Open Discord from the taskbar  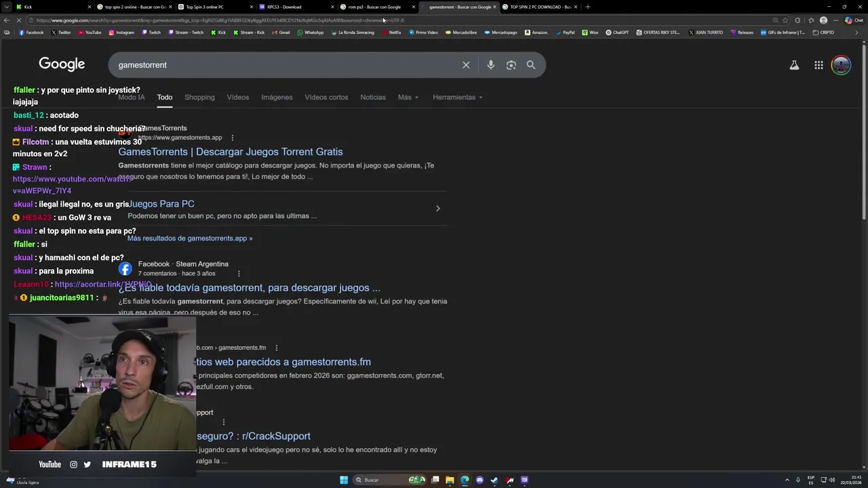click(479, 480)
